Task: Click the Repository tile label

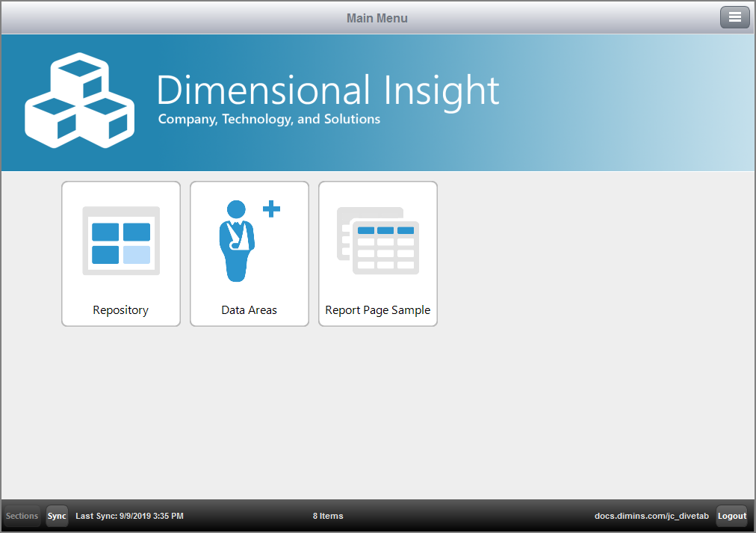Action: coord(121,310)
